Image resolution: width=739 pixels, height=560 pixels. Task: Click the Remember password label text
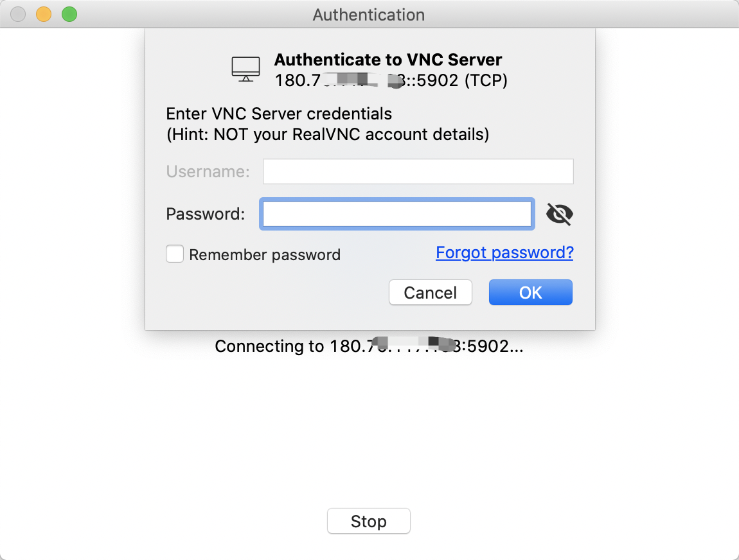click(x=265, y=255)
